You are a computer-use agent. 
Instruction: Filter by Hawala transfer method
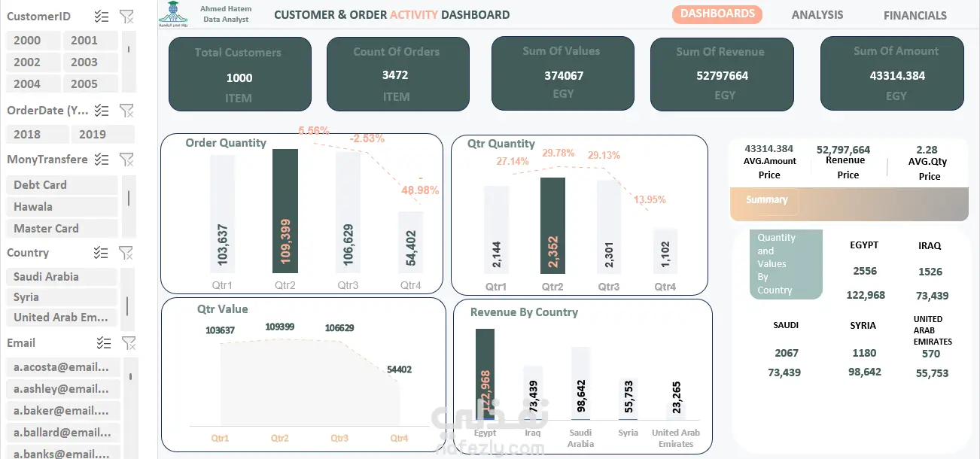62,206
